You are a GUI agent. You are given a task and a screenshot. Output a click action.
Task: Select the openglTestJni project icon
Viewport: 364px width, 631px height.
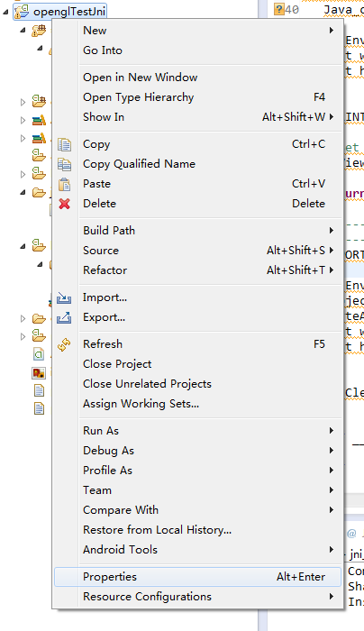22,12
